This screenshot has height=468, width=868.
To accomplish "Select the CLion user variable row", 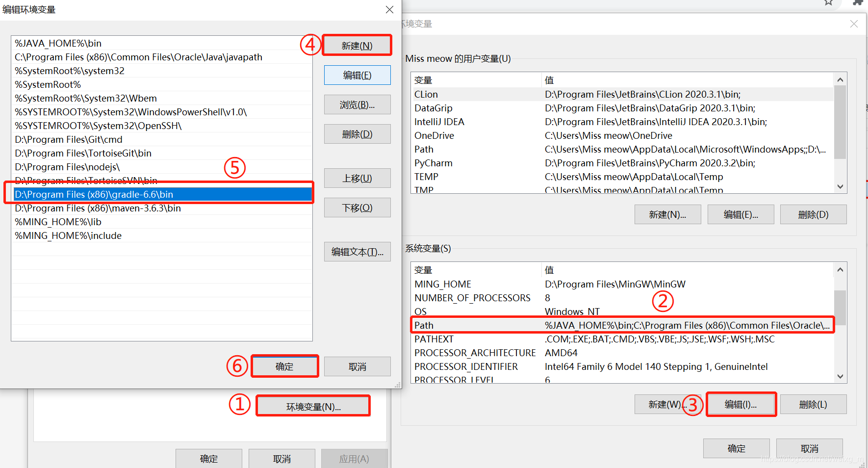I will [x=622, y=94].
